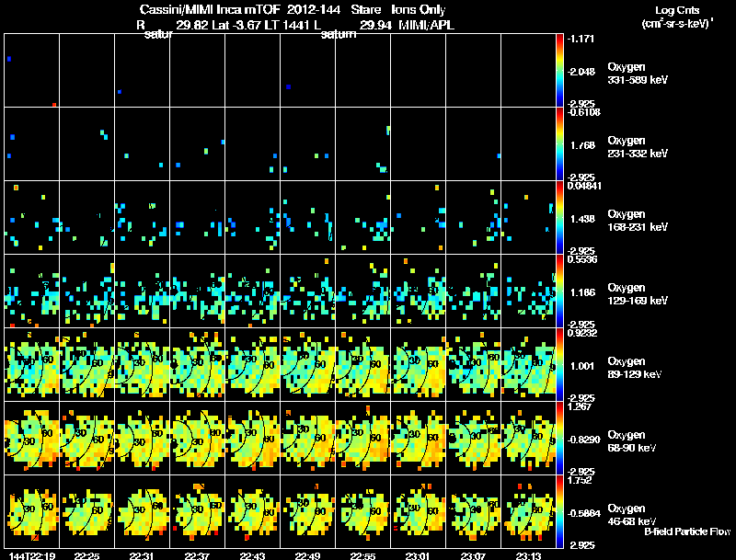
Task: Click the colorbar for Oxygen 68-90 keV
Action: click(x=559, y=439)
